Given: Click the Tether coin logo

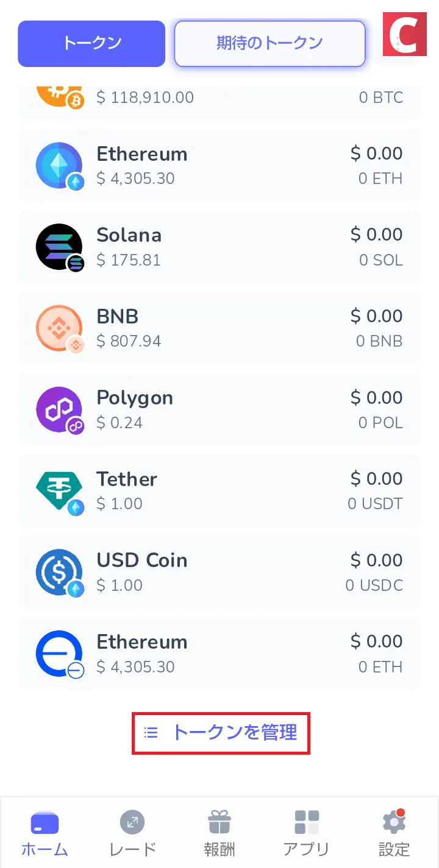Looking at the screenshot, I should tap(59, 491).
